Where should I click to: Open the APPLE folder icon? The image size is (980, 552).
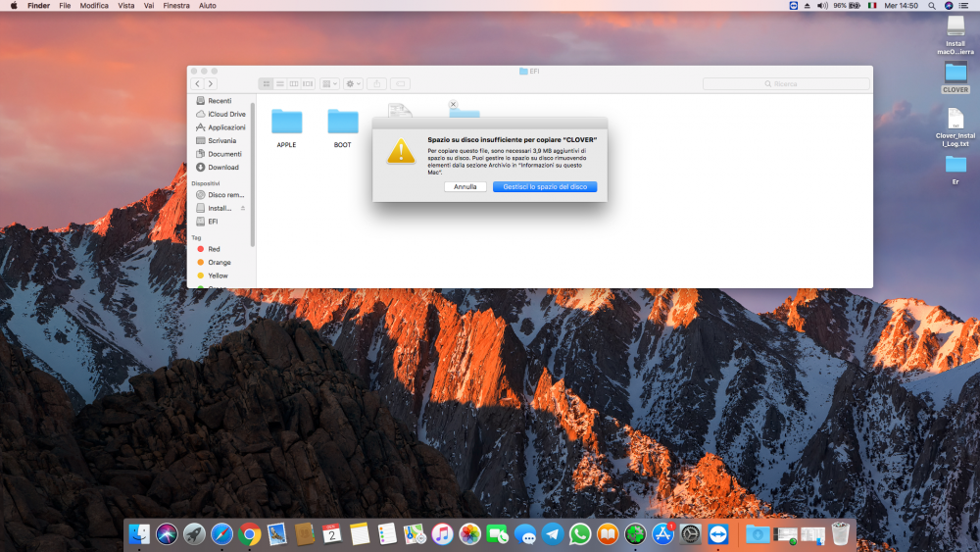(287, 122)
